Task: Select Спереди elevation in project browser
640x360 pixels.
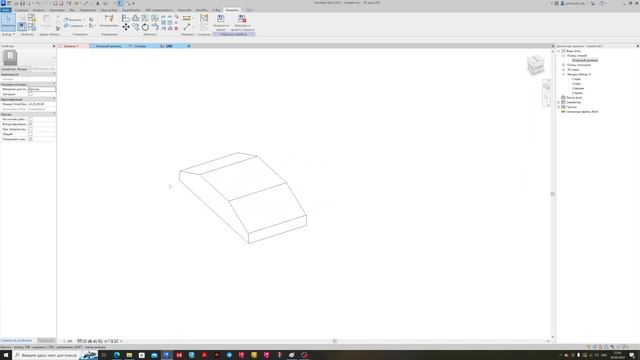Action: 578,89
